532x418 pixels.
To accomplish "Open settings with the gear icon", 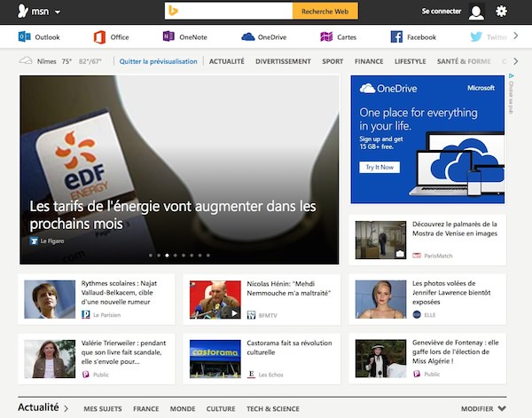I will click(x=501, y=12).
